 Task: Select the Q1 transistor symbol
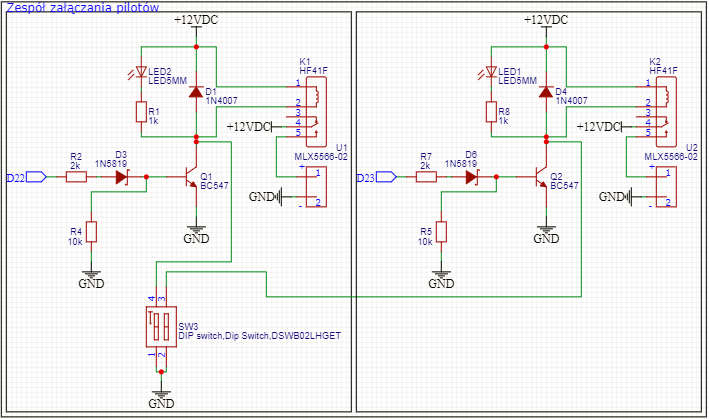click(x=191, y=177)
